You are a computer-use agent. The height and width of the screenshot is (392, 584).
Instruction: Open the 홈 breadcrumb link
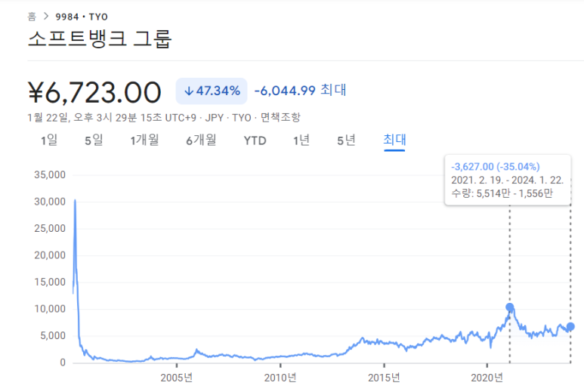point(32,17)
